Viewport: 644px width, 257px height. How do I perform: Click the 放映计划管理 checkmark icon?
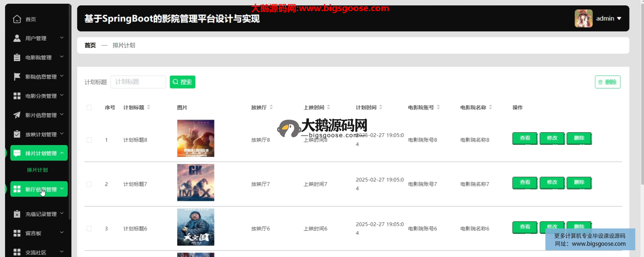tap(17, 134)
